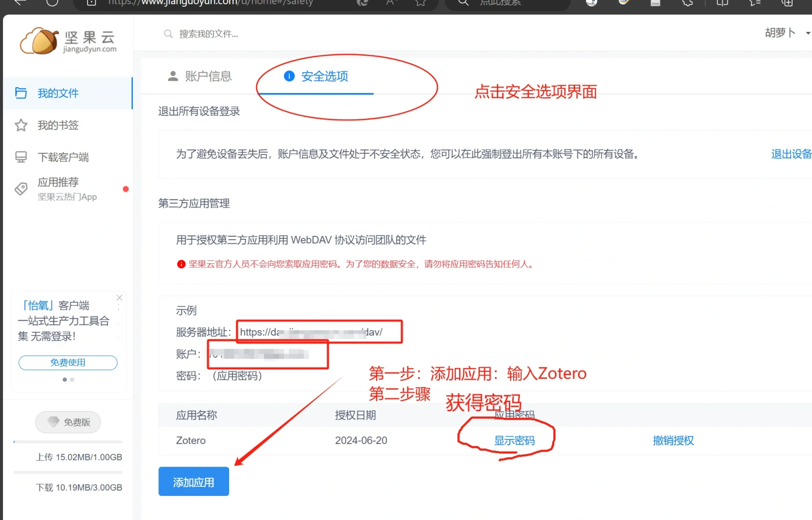Select 下载客户端 icon in sidebar
Viewport: 812px width, 520px height.
(21, 156)
